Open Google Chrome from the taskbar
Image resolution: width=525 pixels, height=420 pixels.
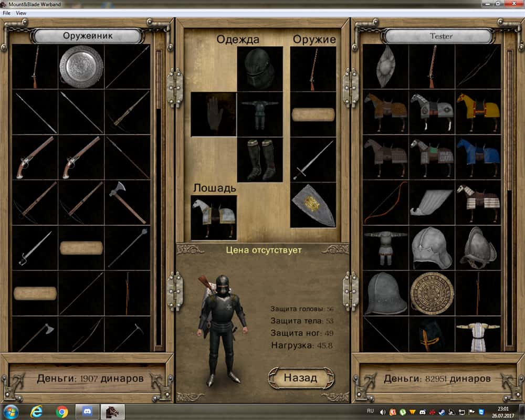click(62, 412)
